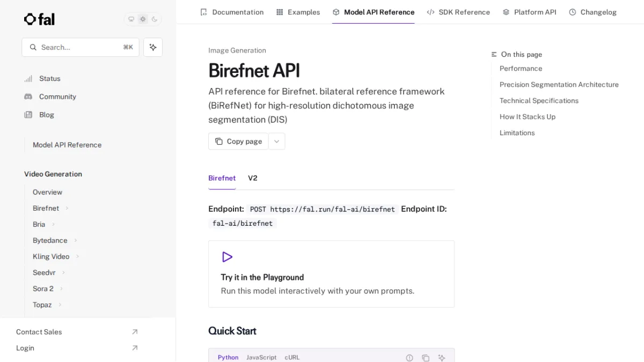The image size is (644, 362).
Task: Click the Login external arrow icon
Action: tap(135, 348)
